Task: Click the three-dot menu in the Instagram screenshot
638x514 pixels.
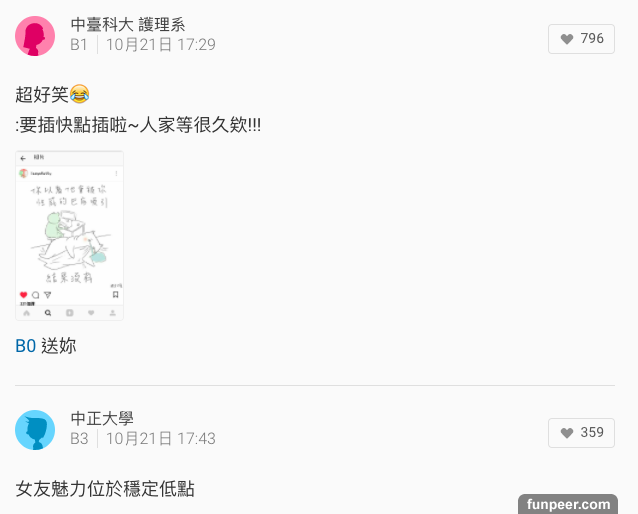Action: point(116,173)
